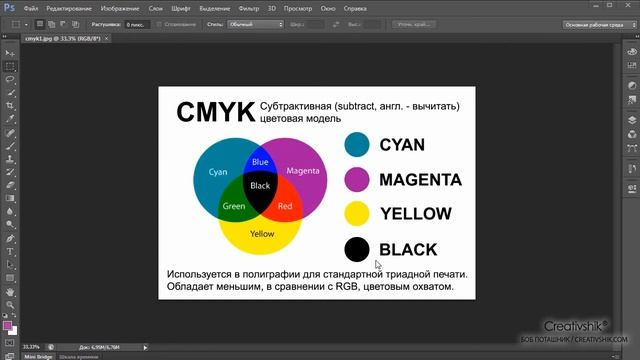
Task: Select the Rectangle shape tool
Action: click(x=10, y=278)
